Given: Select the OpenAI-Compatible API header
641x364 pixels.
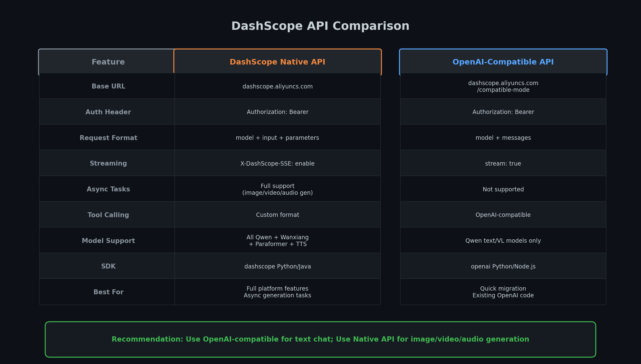Looking at the screenshot, I should point(503,62).
